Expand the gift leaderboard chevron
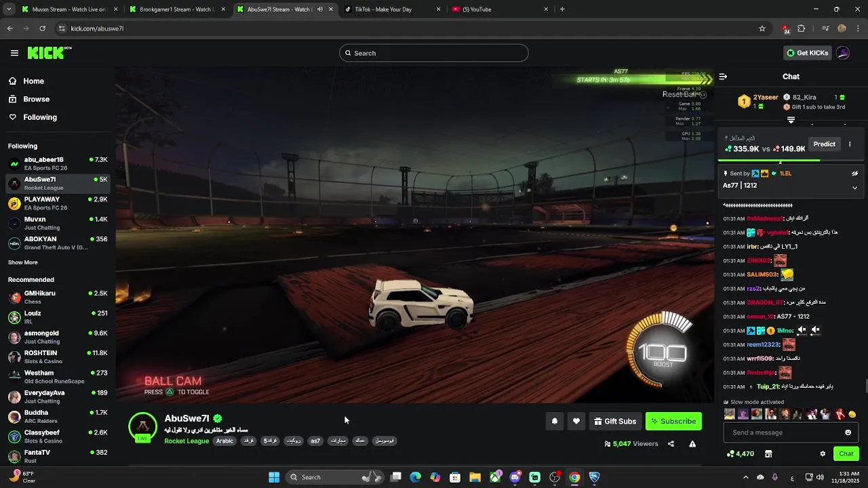The width and height of the screenshot is (868, 488). 791,120
